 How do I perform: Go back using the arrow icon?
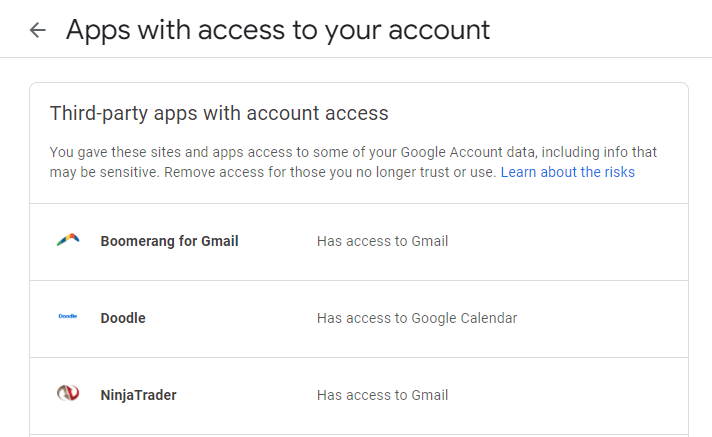(38, 30)
